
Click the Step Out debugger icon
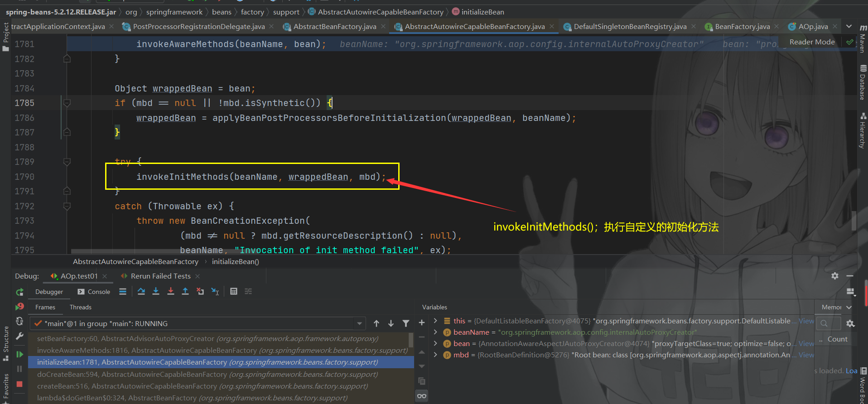click(x=185, y=291)
